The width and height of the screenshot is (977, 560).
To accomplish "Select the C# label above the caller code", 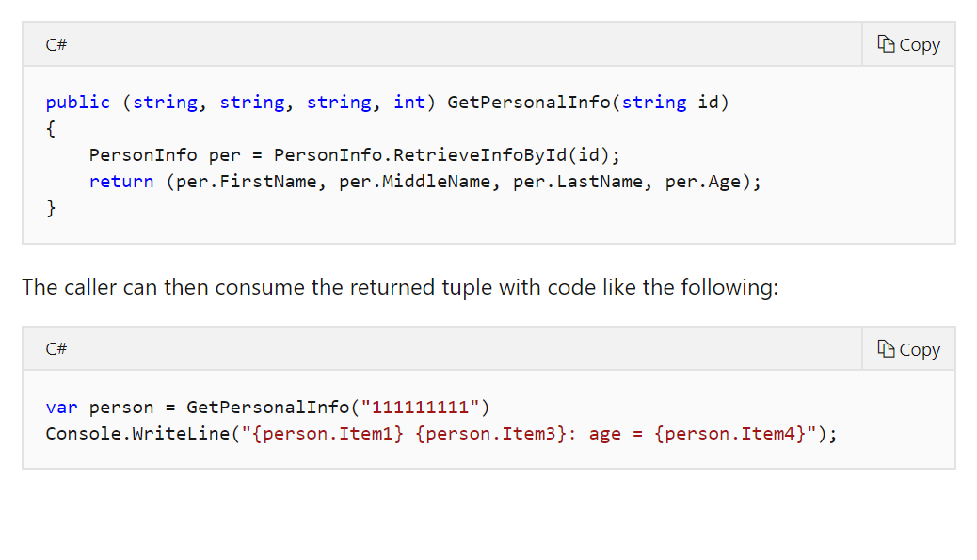I will click(x=55, y=348).
